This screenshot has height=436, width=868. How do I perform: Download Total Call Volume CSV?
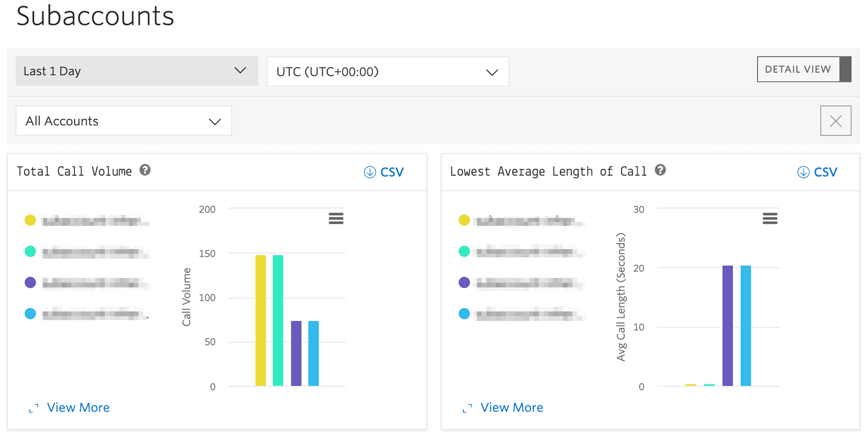(384, 172)
